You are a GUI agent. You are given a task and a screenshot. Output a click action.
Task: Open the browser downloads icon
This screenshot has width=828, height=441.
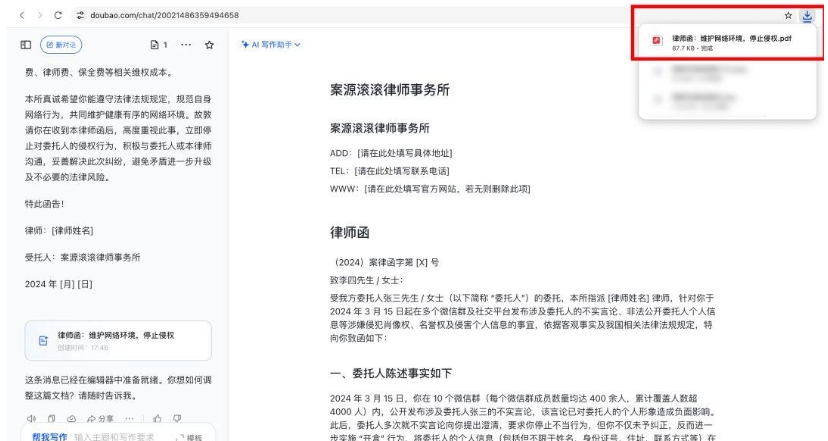807,16
